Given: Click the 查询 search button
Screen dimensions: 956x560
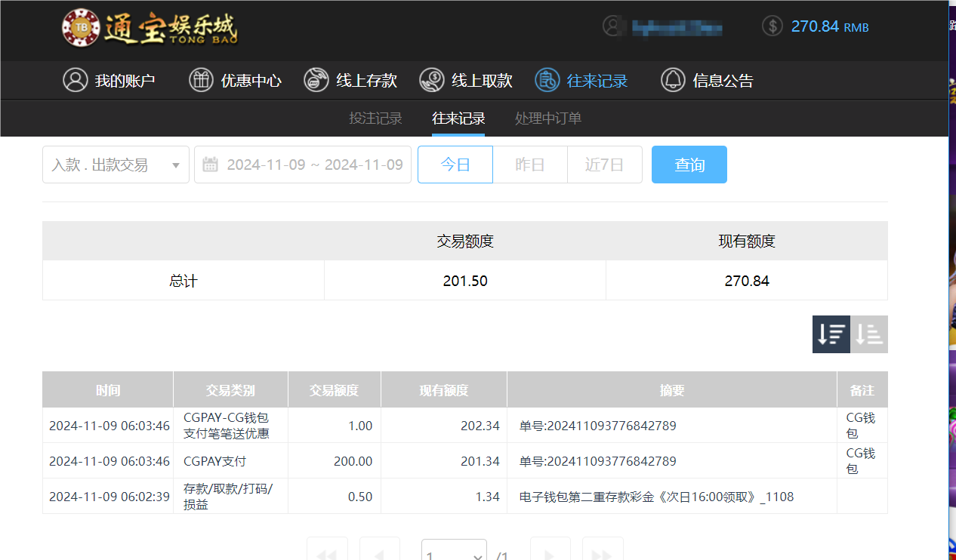Looking at the screenshot, I should click(689, 165).
